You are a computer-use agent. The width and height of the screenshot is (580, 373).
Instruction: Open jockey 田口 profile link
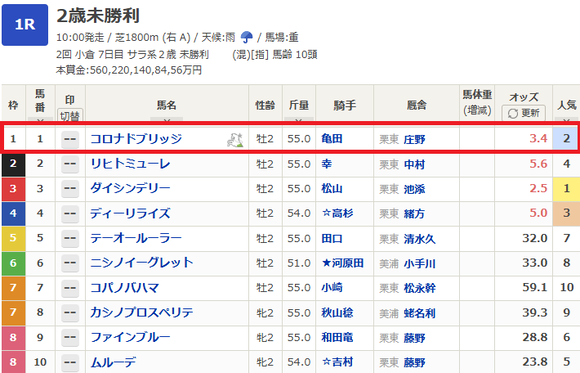click(332, 238)
